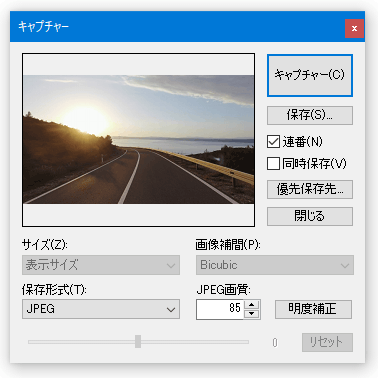Viewport: 378px width, 378px height.
Task: Open the 保存(S)... save dialog
Action: 310,115
